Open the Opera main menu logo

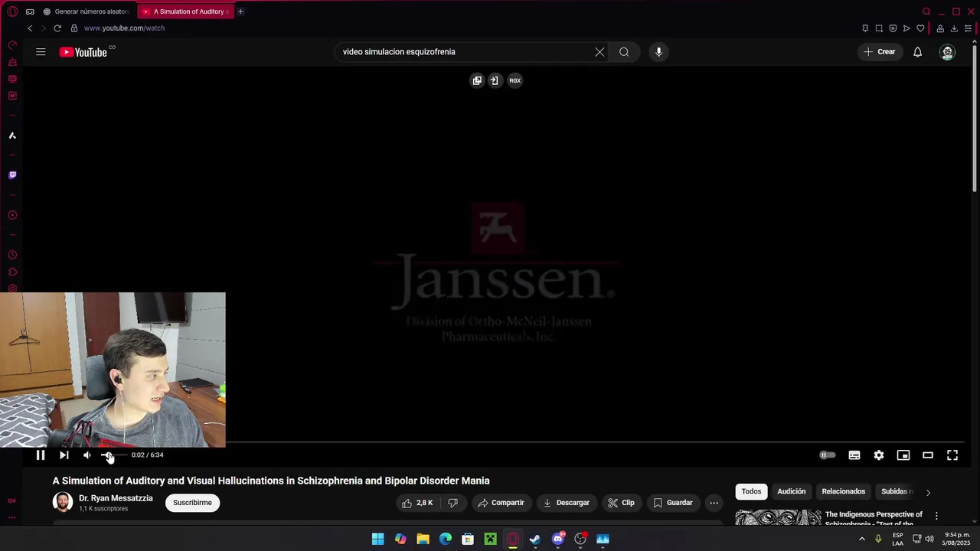point(12,11)
